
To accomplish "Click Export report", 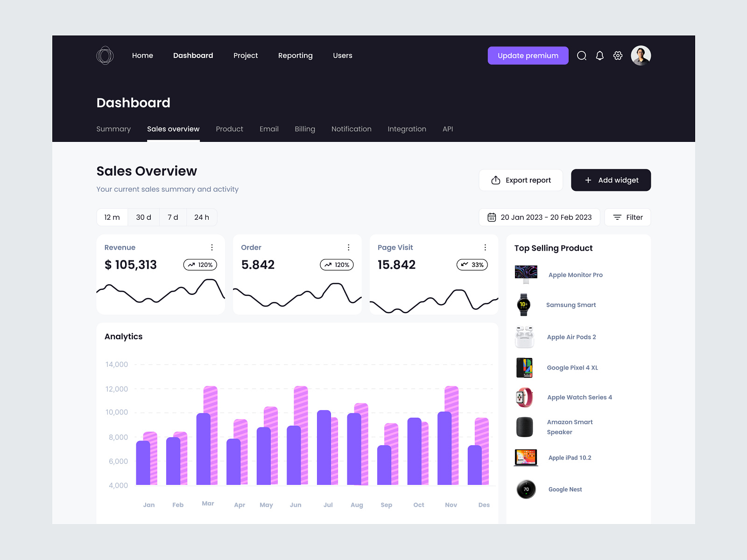I will tap(521, 180).
